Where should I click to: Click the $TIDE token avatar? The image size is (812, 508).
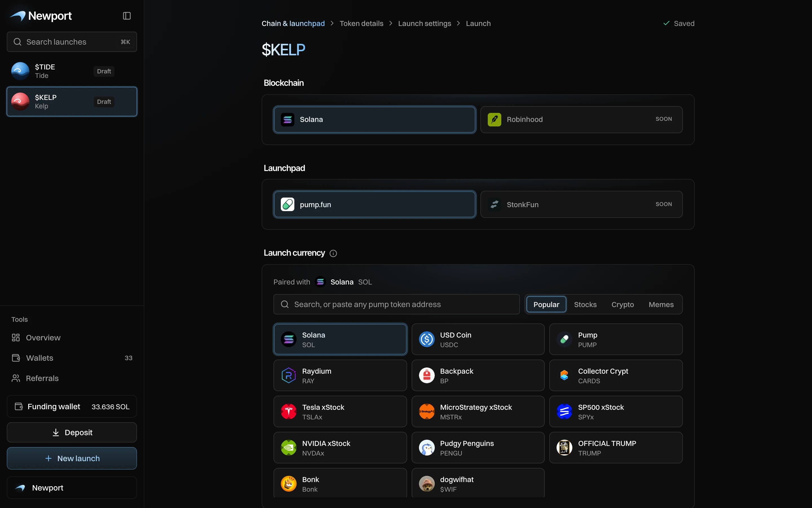(x=20, y=71)
